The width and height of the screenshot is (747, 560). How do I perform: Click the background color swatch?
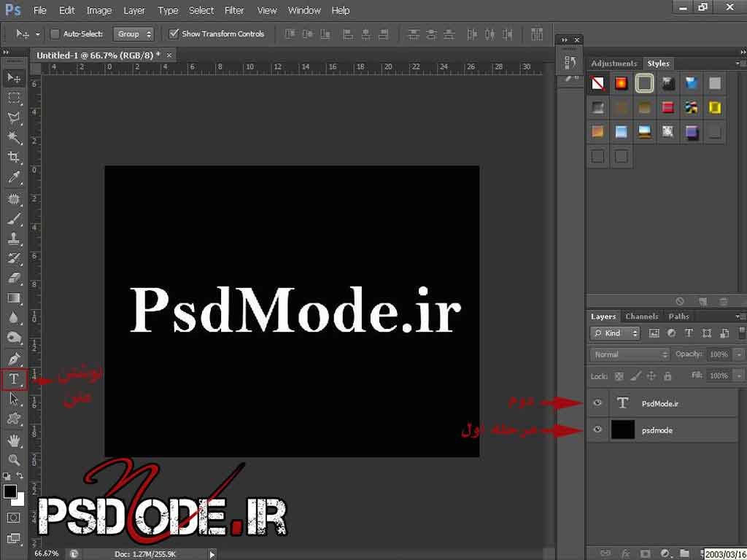click(x=19, y=500)
